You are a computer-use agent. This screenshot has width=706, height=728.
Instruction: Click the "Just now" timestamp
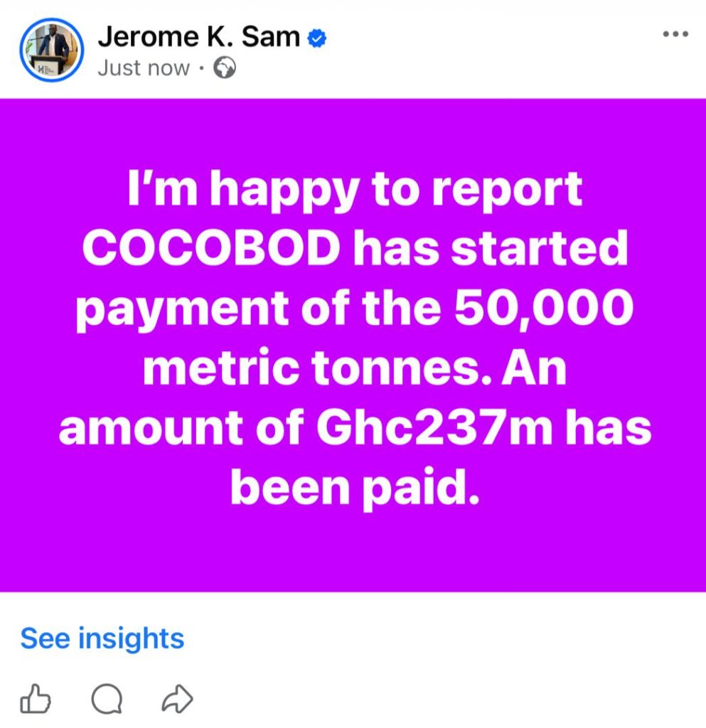(144, 69)
